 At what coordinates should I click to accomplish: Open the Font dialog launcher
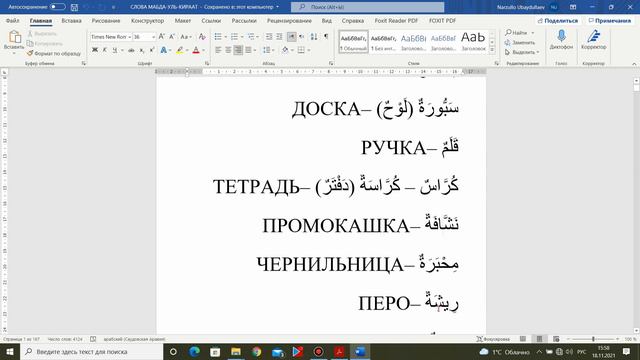point(207,63)
